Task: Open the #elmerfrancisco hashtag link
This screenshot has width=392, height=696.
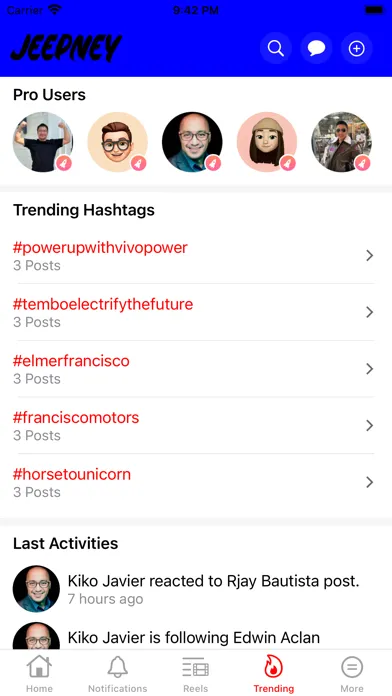Action: [x=71, y=361]
